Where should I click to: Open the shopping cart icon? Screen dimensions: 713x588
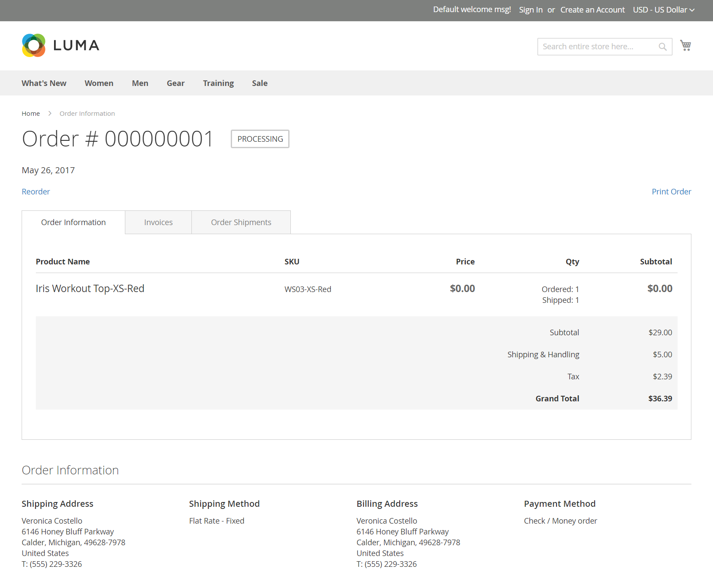685,45
